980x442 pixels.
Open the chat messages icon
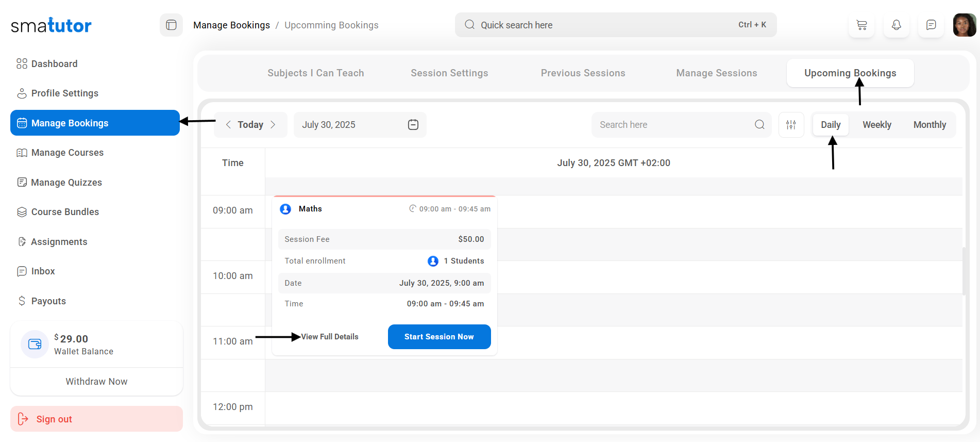(x=931, y=25)
